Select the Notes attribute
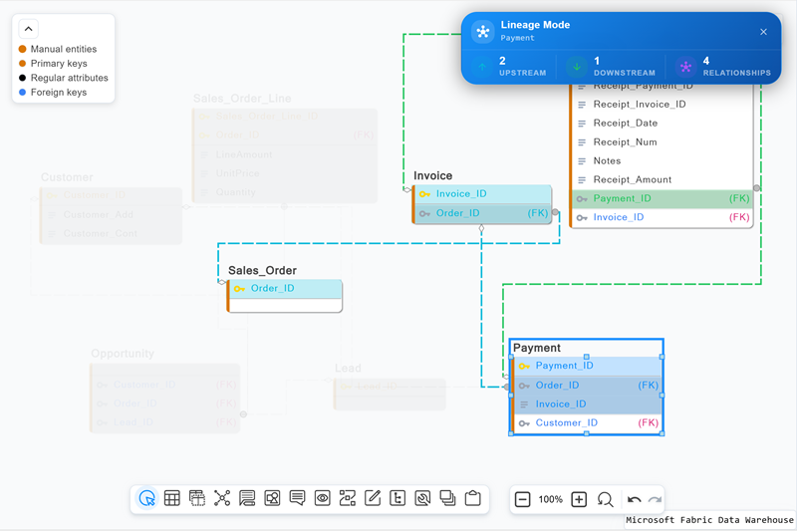The image size is (797, 532). [x=662, y=161]
